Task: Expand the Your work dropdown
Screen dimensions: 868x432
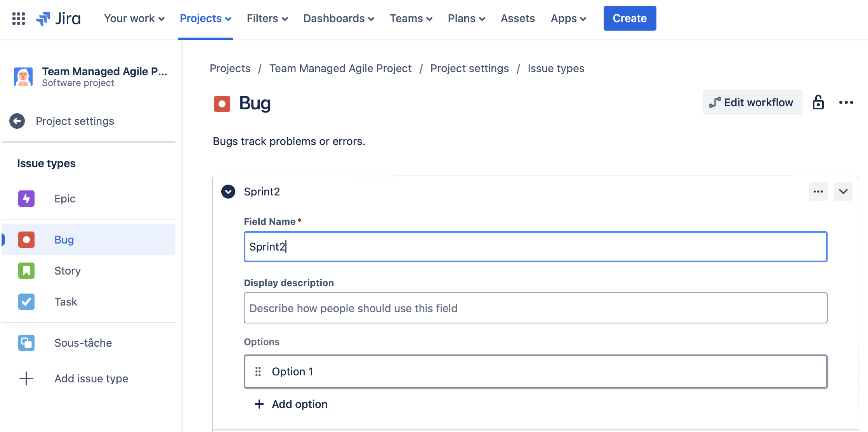Action: tap(134, 18)
